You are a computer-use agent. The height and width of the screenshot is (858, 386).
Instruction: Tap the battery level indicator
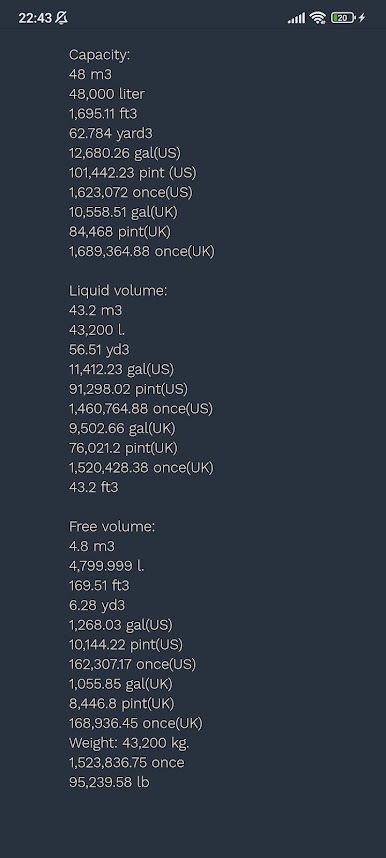tap(343, 18)
